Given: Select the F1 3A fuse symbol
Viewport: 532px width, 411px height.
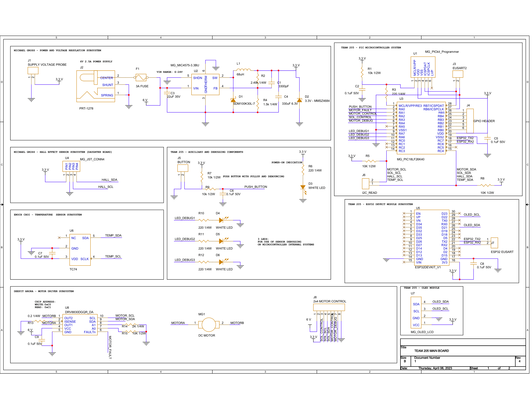Looking at the screenshot, I should click(141, 78).
